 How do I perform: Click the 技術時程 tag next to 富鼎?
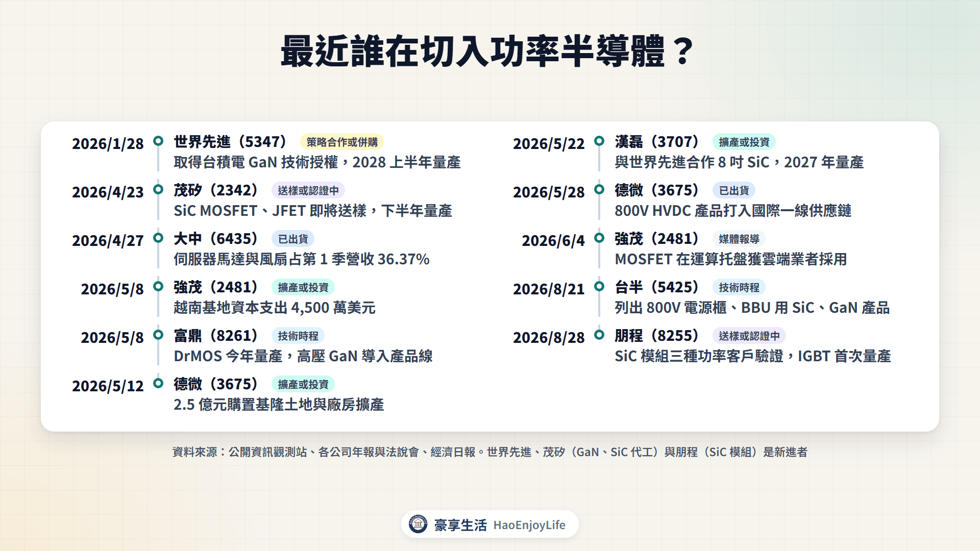[298, 336]
